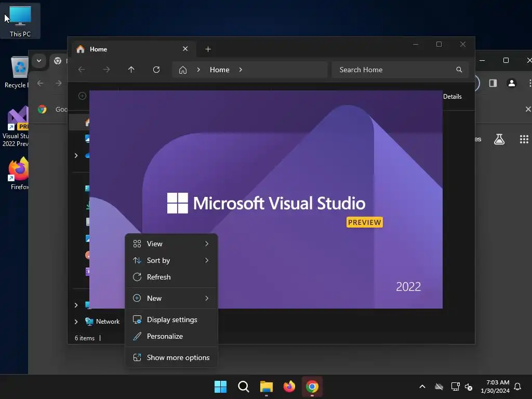This screenshot has width=532, height=399.
Task: Open the clock showing 7:03 AM
Action: (495, 387)
